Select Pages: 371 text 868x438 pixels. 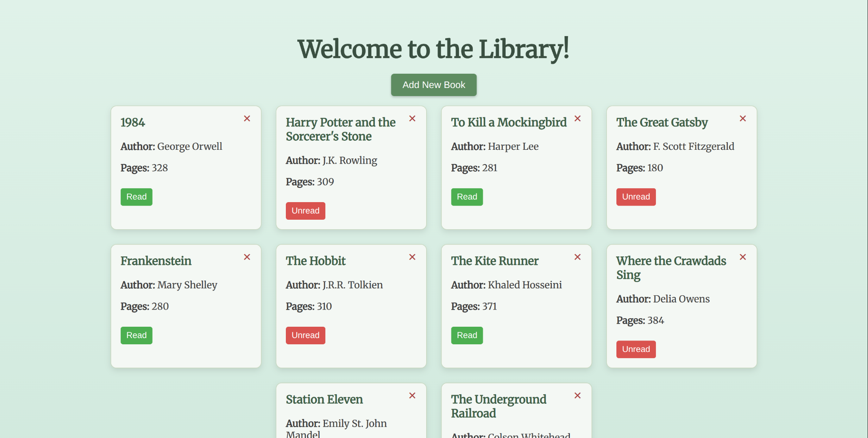(x=474, y=307)
